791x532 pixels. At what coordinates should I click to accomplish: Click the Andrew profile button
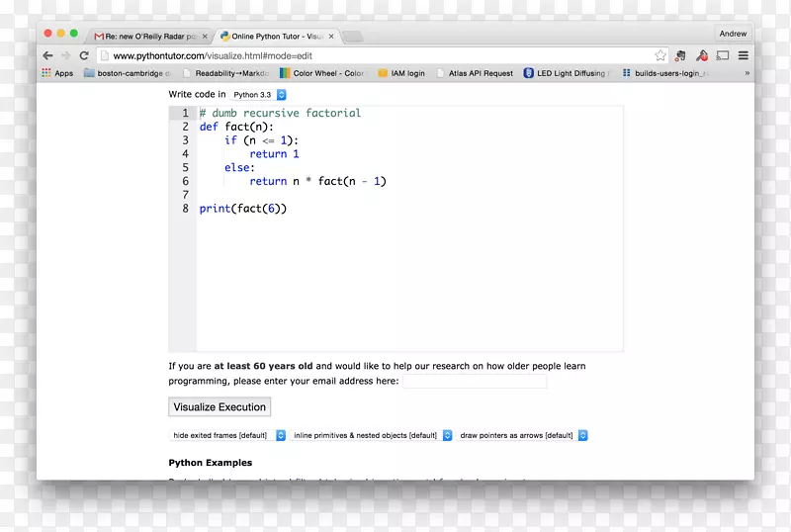(x=733, y=34)
